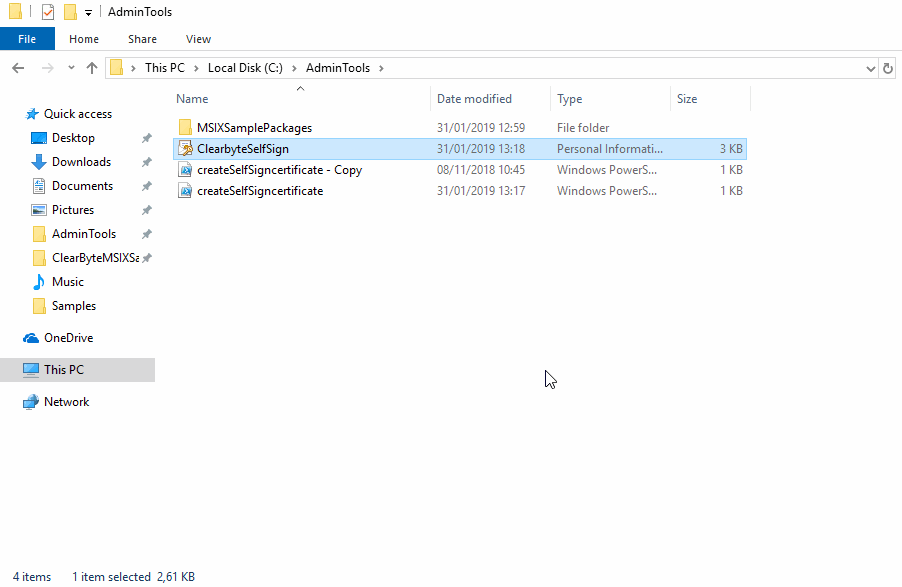Go up one folder level
The image size is (902, 587).
pyautogui.click(x=91, y=68)
